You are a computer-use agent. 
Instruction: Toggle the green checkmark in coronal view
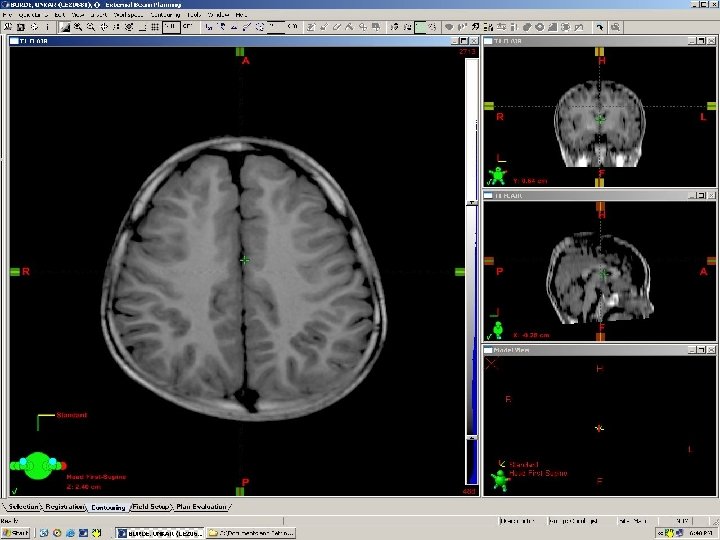click(x=489, y=182)
